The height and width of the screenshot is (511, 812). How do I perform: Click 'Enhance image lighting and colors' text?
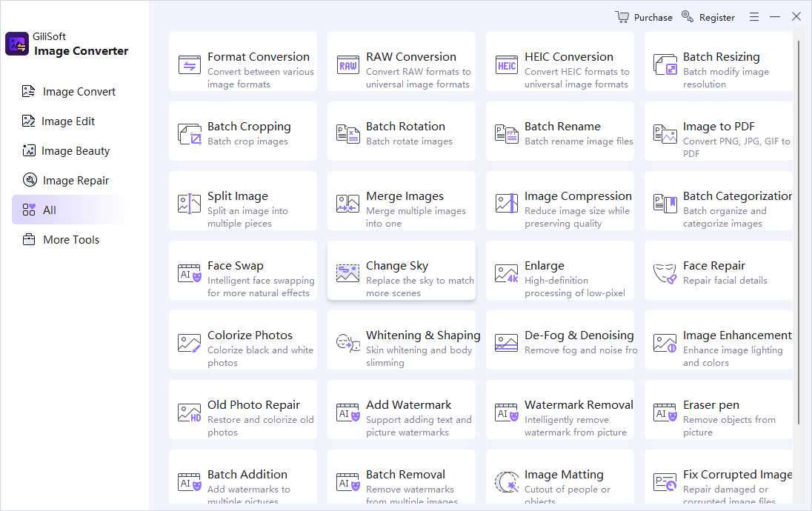click(733, 356)
